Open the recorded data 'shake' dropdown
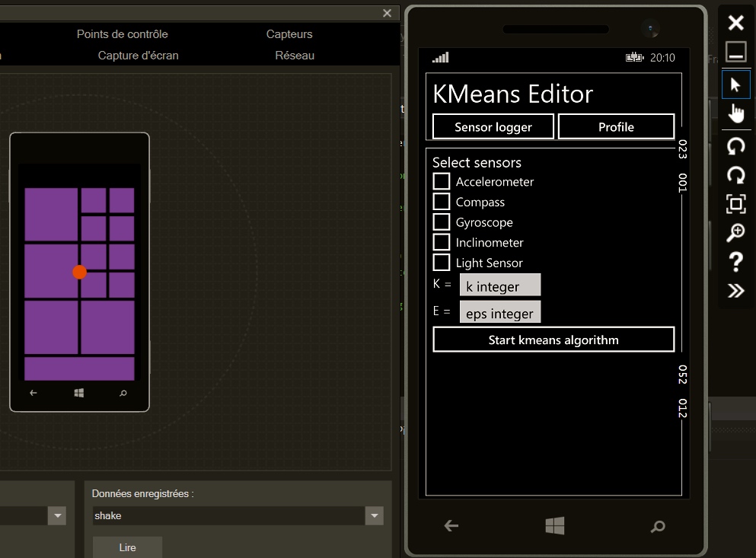The image size is (756, 558). [374, 516]
